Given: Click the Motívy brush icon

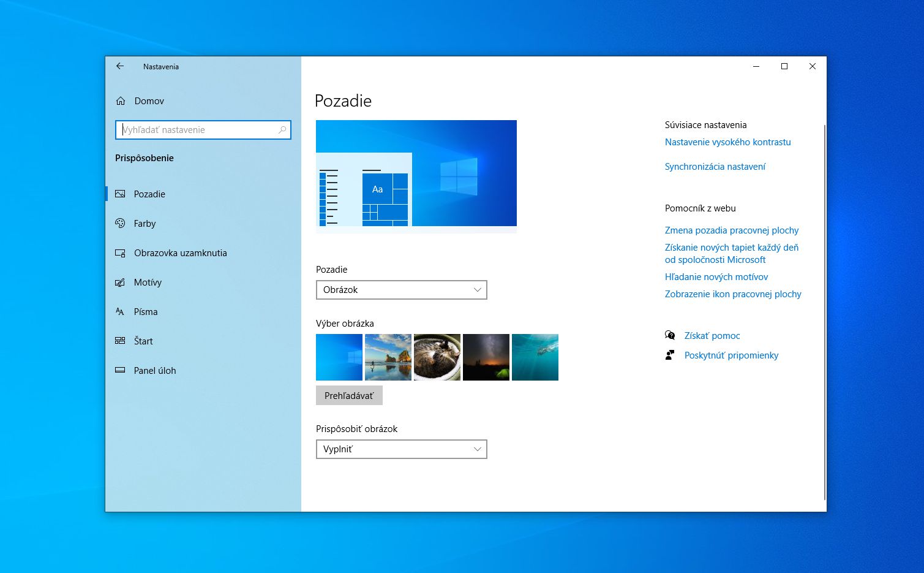Looking at the screenshot, I should pyautogui.click(x=120, y=283).
